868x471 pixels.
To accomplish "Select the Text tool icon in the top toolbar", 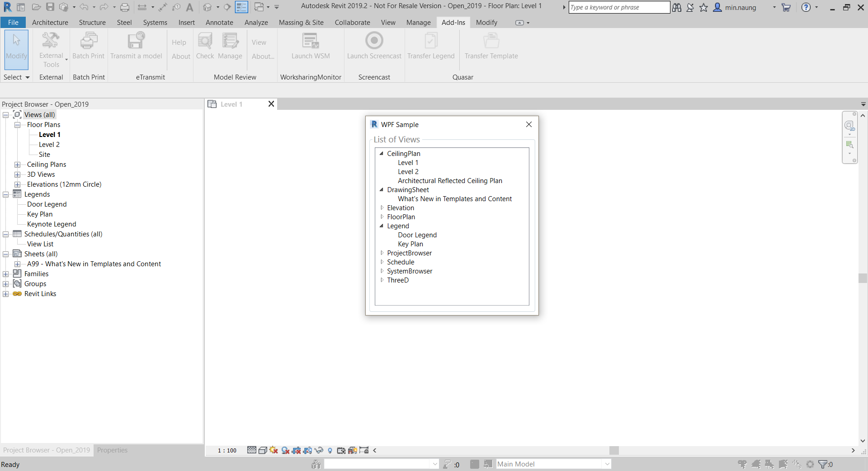I will coord(189,7).
